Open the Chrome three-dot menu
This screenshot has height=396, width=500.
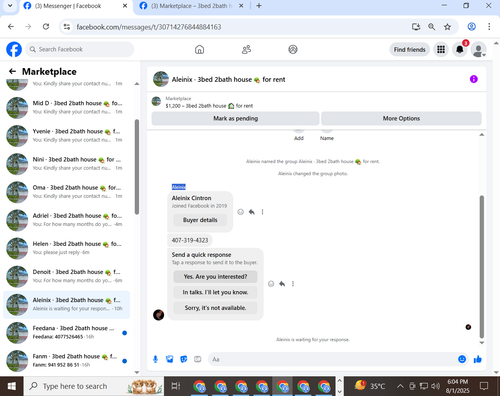(x=489, y=27)
